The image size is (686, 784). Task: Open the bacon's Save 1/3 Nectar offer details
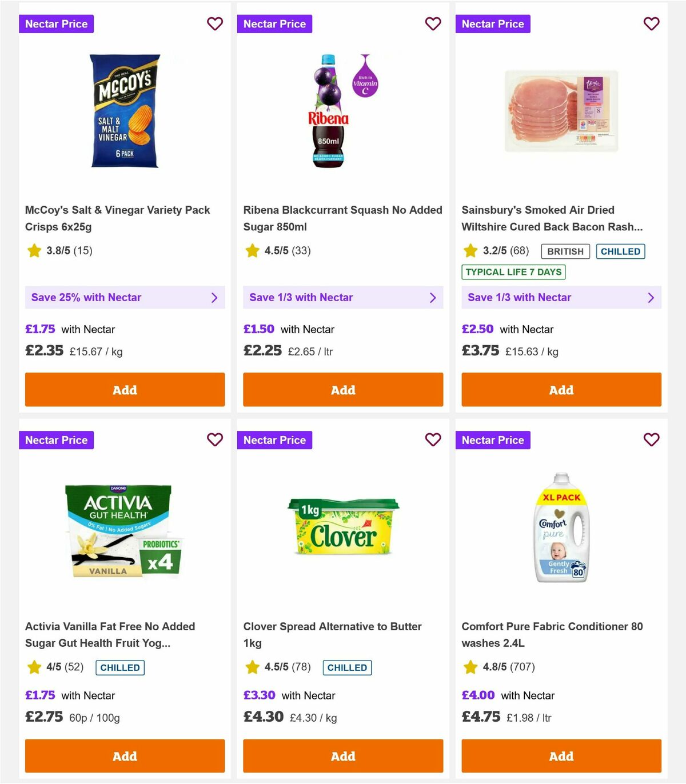(561, 297)
